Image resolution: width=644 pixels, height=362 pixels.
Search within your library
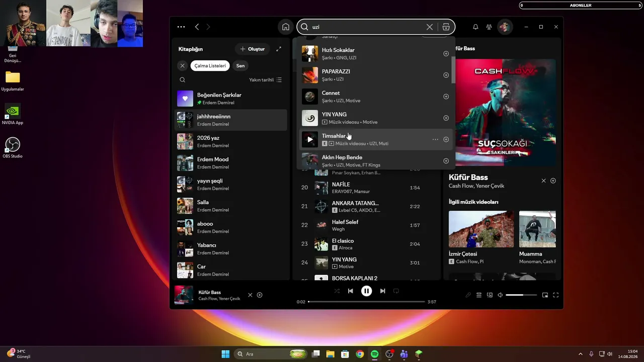pos(182,79)
